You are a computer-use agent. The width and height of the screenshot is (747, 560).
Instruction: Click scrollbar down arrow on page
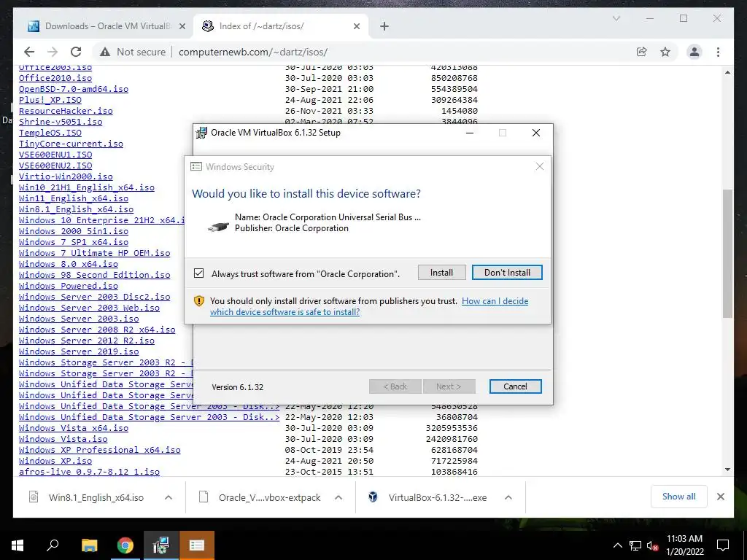[727, 470]
